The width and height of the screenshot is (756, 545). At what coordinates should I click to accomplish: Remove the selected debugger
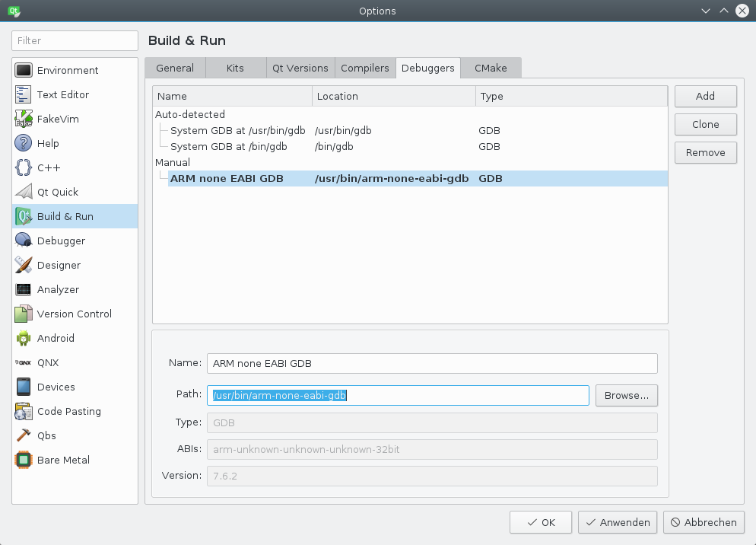tap(705, 152)
